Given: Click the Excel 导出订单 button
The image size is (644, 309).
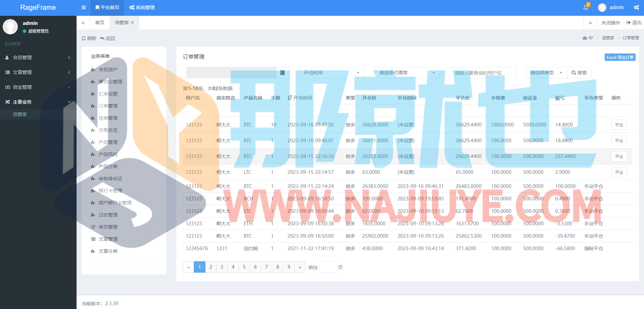Looking at the screenshot, I should [x=620, y=57].
